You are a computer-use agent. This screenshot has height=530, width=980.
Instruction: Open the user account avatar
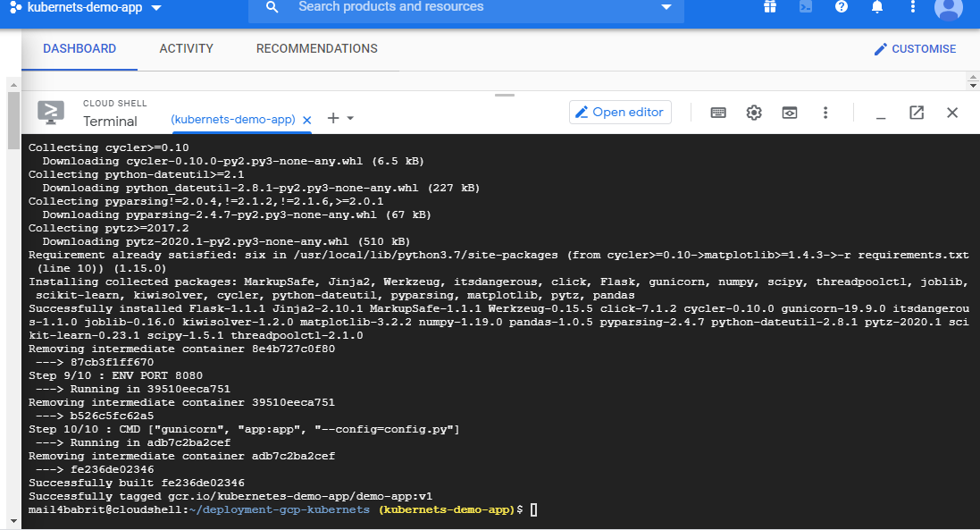[x=948, y=9]
